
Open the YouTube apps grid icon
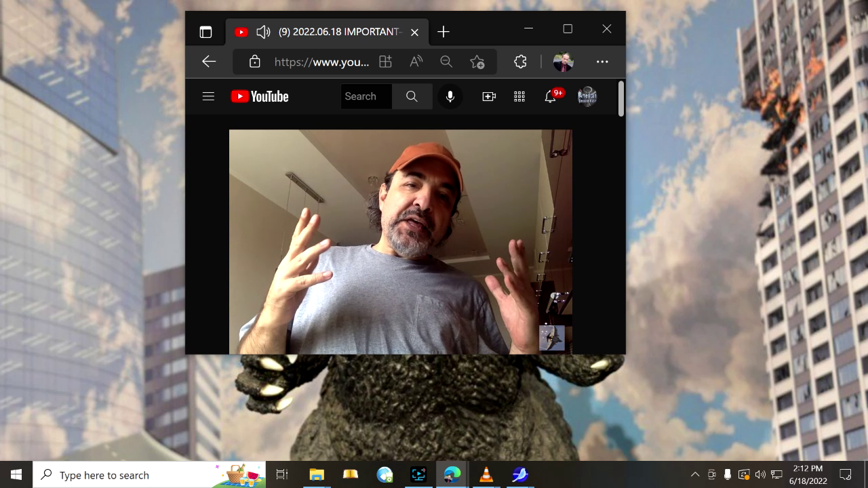point(519,96)
